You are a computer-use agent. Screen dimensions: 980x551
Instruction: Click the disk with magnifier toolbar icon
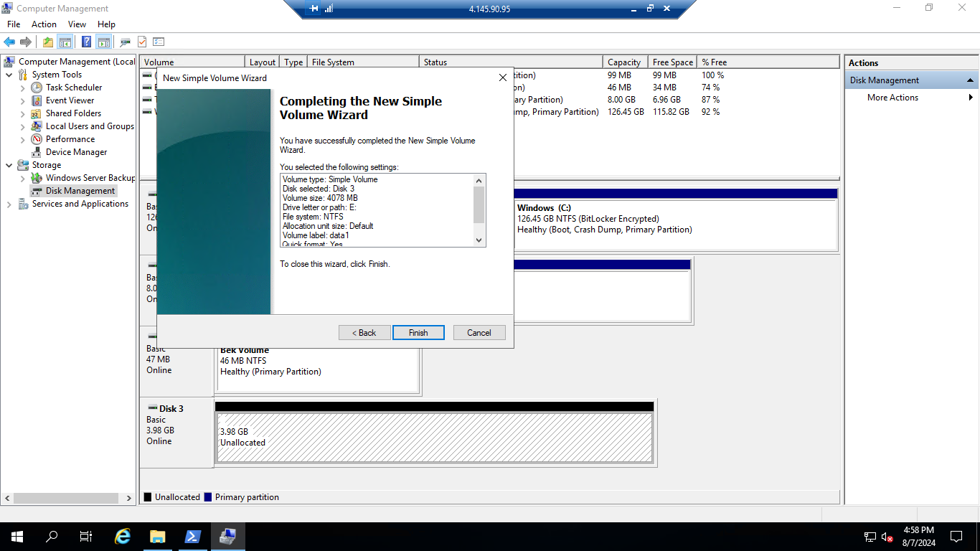click(125, 42)
